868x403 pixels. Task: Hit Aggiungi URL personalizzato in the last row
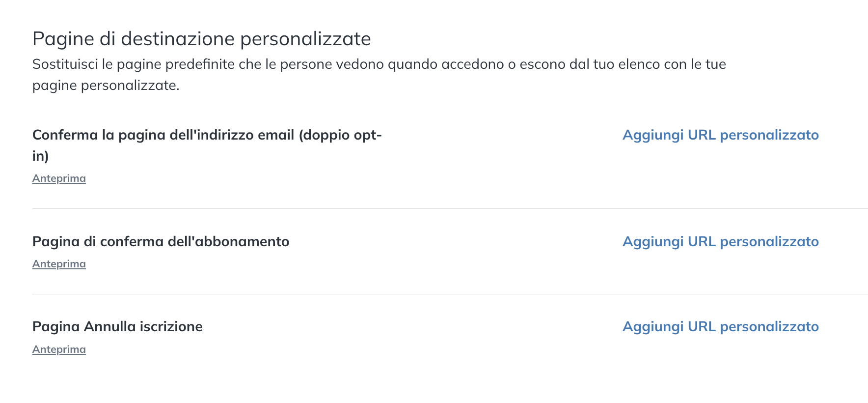pyautogui.click(x=720, y=327)
